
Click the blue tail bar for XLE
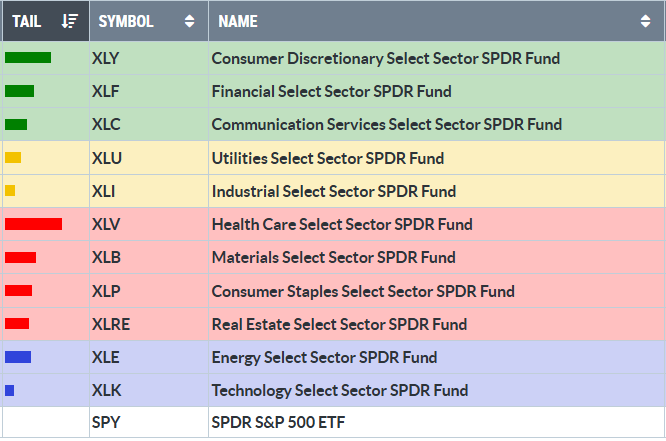[x=18, y=357]
